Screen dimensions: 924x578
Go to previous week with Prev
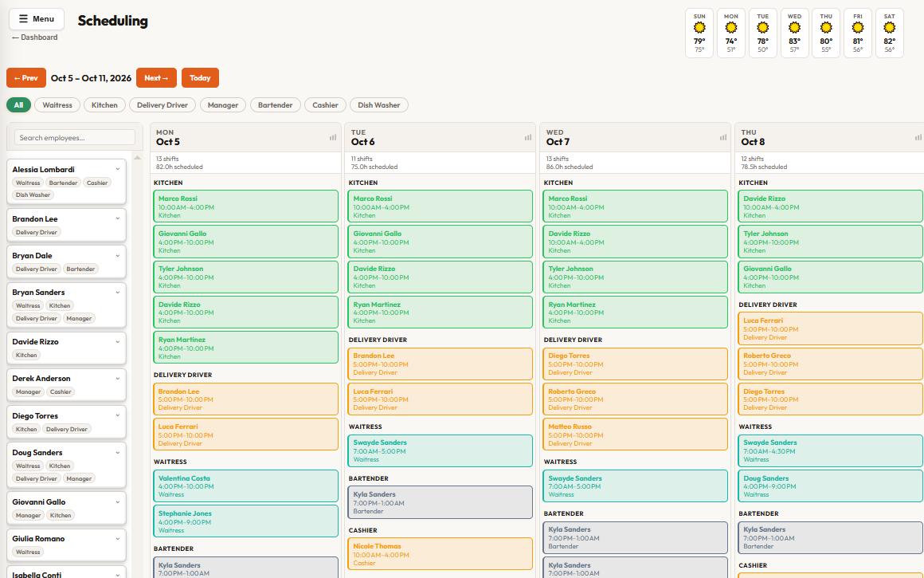[26, 78]
